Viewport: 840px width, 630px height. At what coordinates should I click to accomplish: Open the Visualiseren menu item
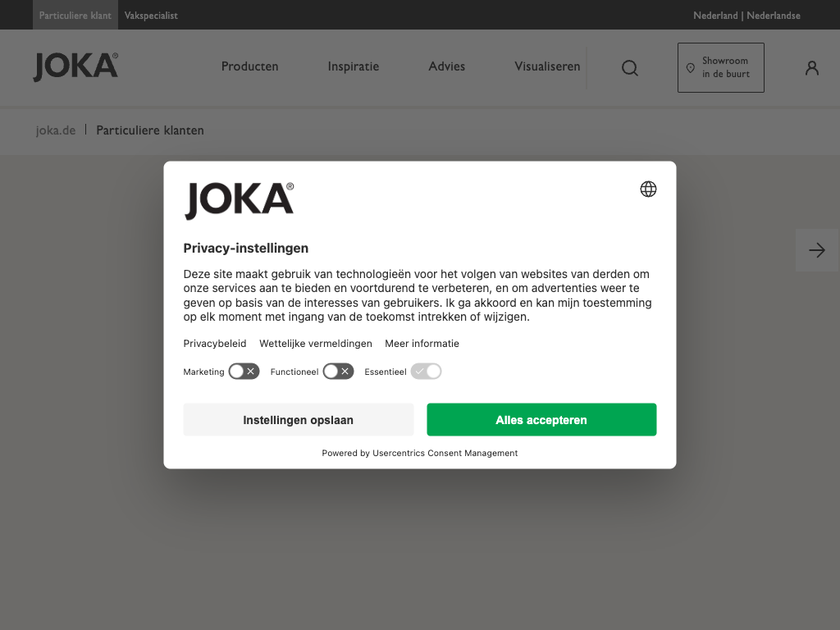click(547, 66)
